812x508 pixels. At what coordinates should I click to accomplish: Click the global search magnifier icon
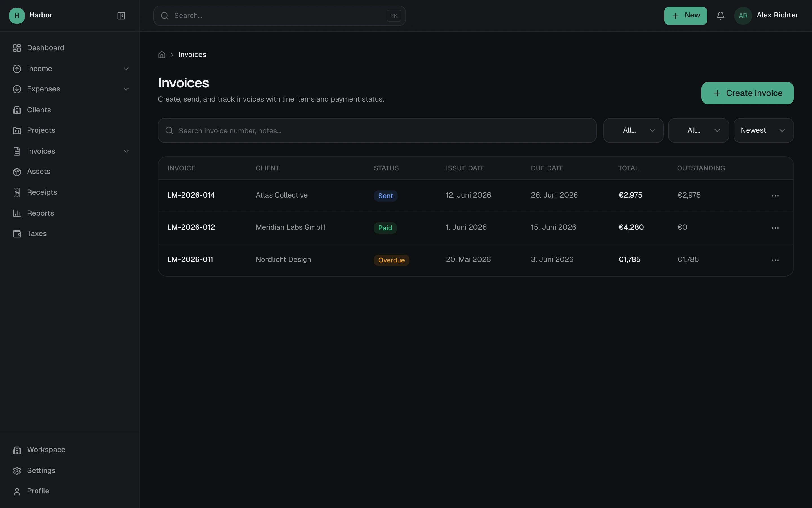[x=164, y=16]
